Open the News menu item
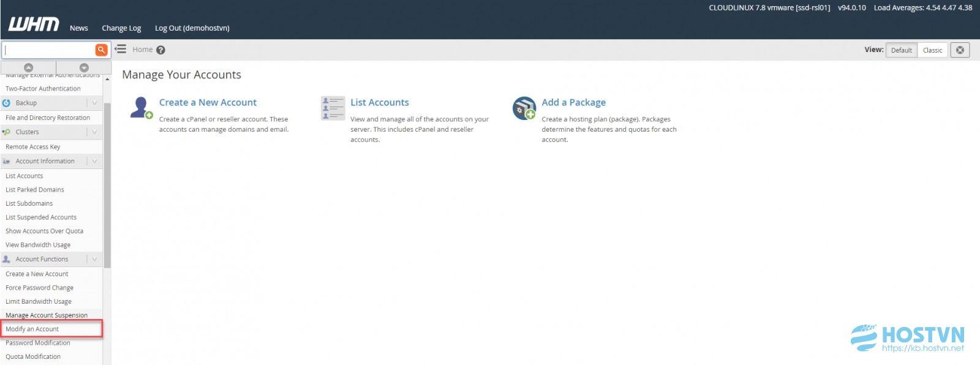This screenshot has height=365, width=980. click(x=79, y=28)
